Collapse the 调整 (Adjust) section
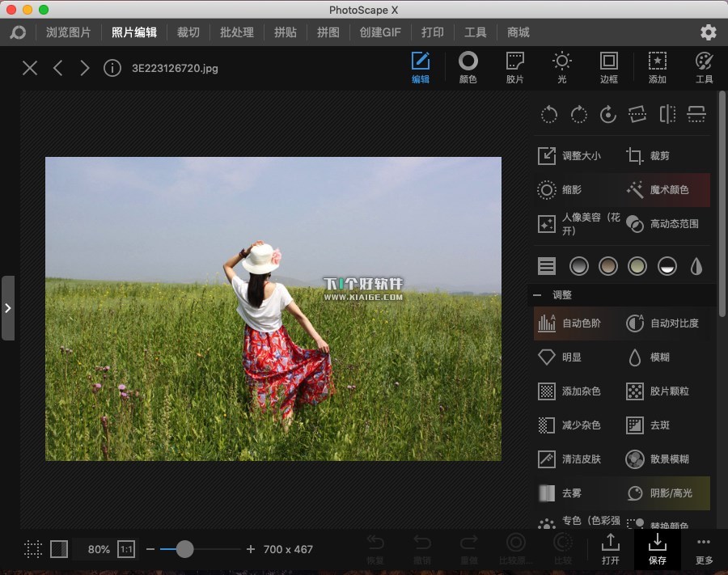Viewport: 728px width, 575px height. pos(536,295)
